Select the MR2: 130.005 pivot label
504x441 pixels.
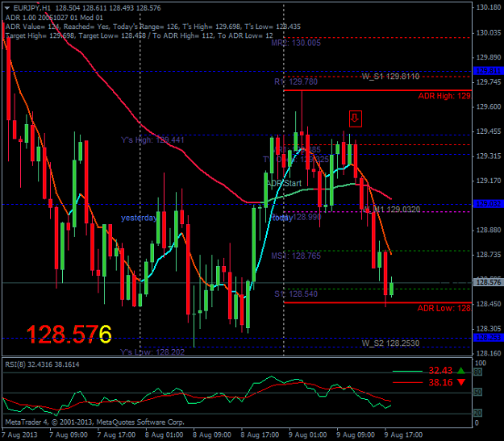point(296,43)
